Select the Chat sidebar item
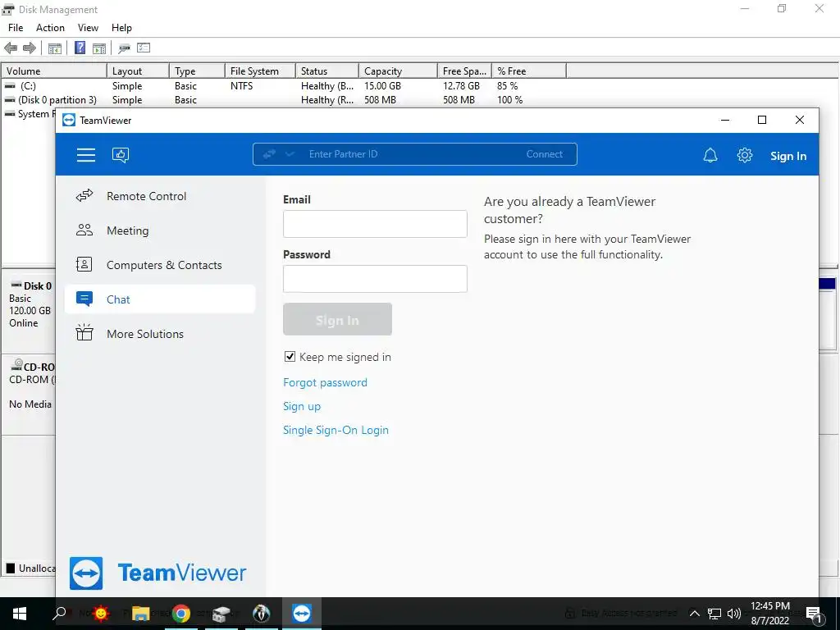The width and height of the screenshot is (840, 630). point(160,299)
